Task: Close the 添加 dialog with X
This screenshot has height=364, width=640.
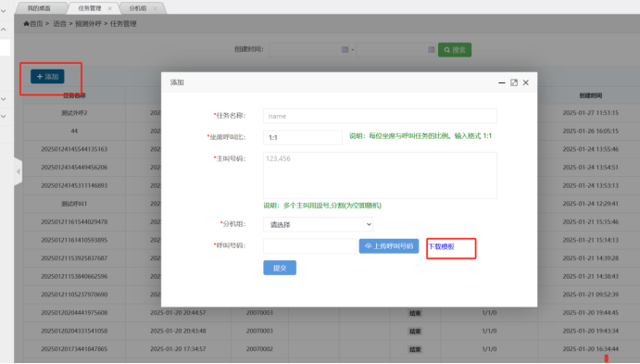Action: pyautogui.click(x=526, y=82)
